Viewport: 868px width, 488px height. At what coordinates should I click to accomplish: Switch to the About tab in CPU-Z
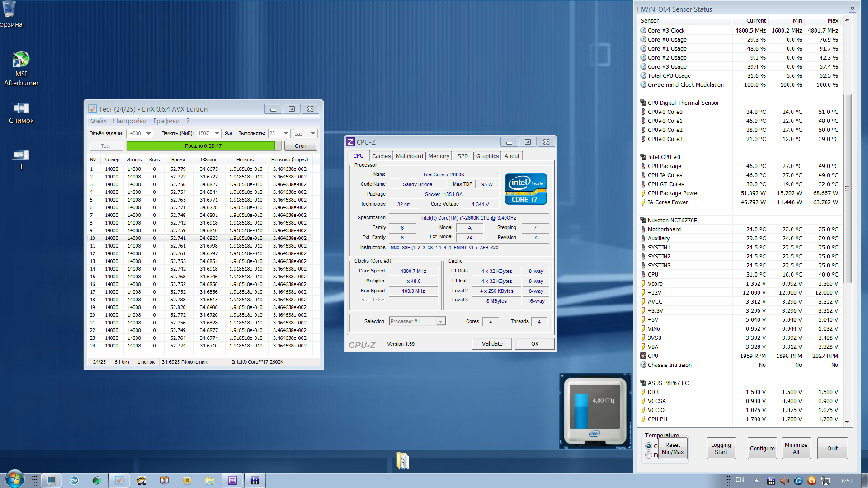point(512,156)
